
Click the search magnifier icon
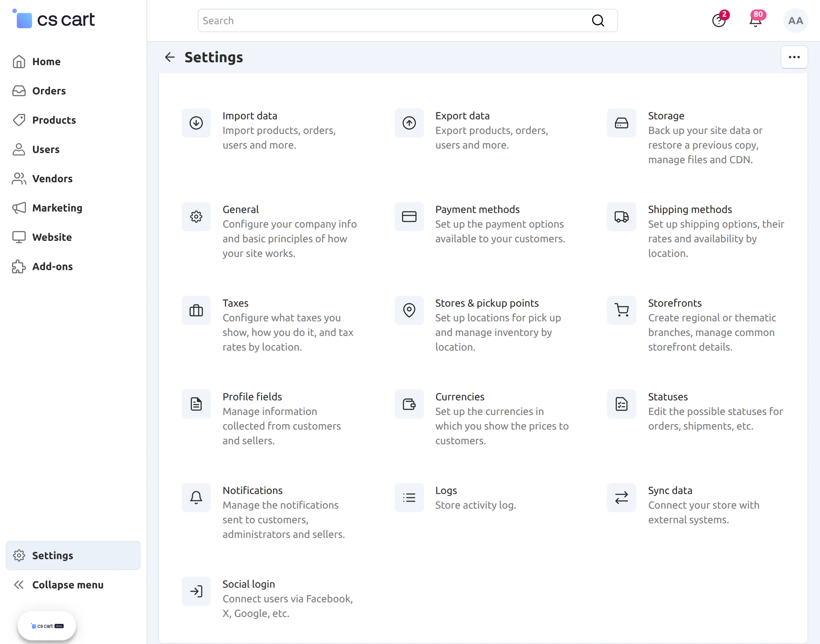pos(598,21)
